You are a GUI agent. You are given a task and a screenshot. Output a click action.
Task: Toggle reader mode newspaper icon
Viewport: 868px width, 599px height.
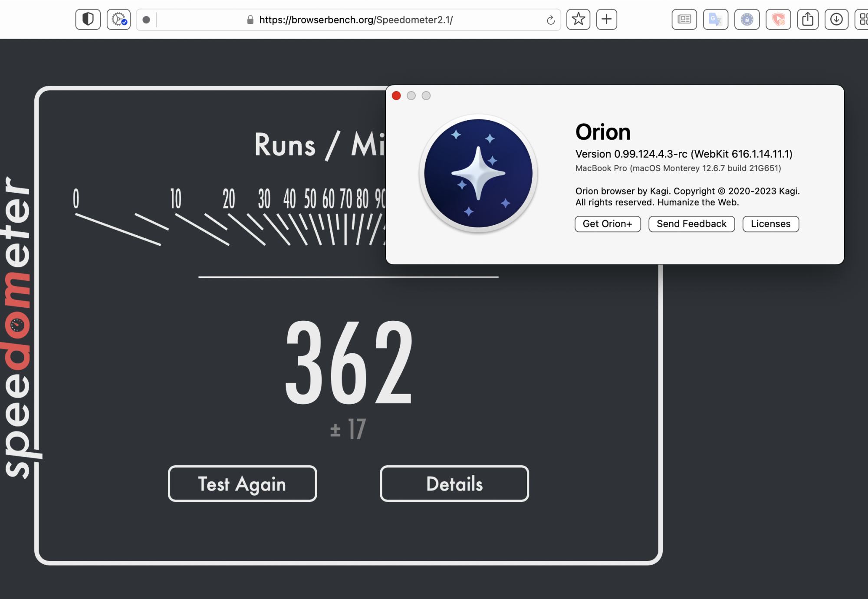pyautogui.click(x=684, y=20)
